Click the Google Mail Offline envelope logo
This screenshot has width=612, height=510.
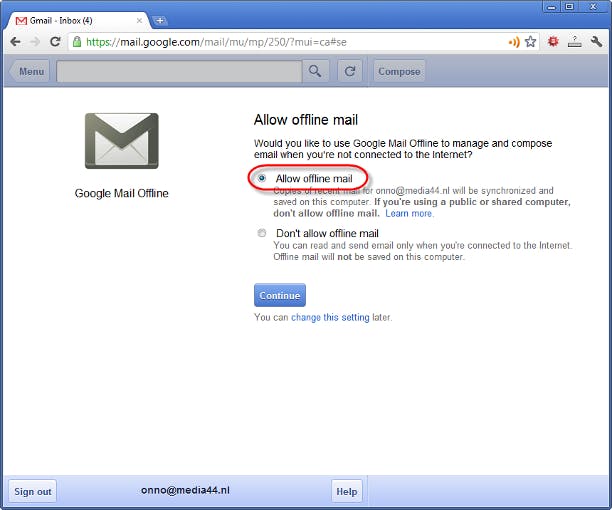122,141
